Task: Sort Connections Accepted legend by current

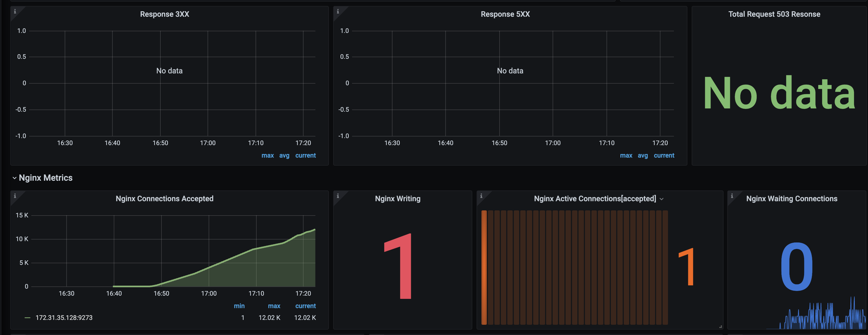Action: point(305,306)
